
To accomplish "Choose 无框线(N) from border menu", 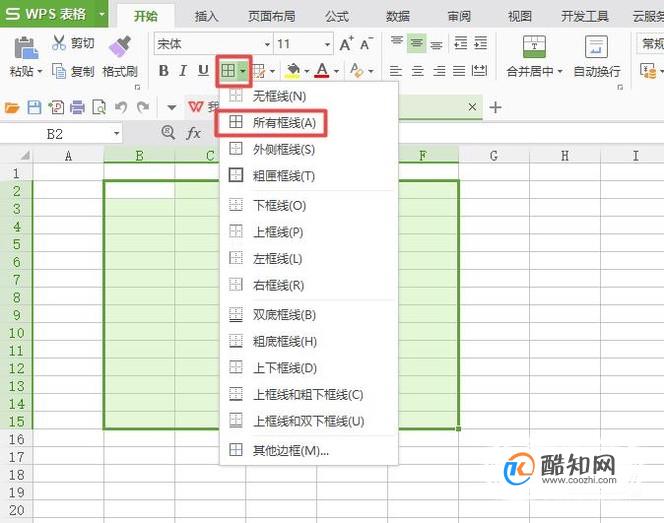I will (x=308, y=96).
